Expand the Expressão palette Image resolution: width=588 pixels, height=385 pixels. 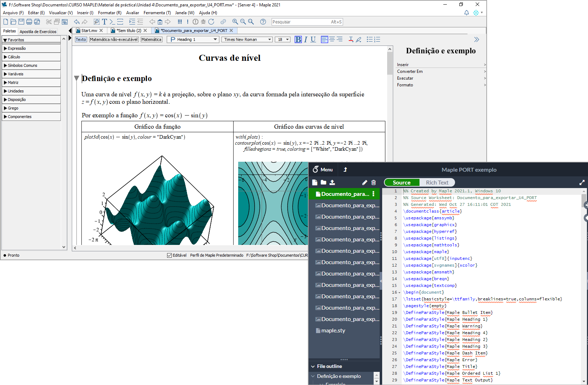click(31, 48)
